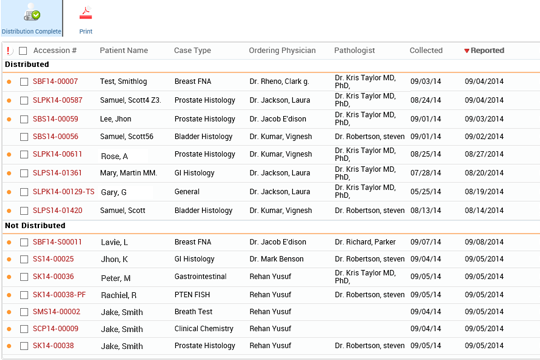Open accession SS14-00025 link

(x=53, y=259)
